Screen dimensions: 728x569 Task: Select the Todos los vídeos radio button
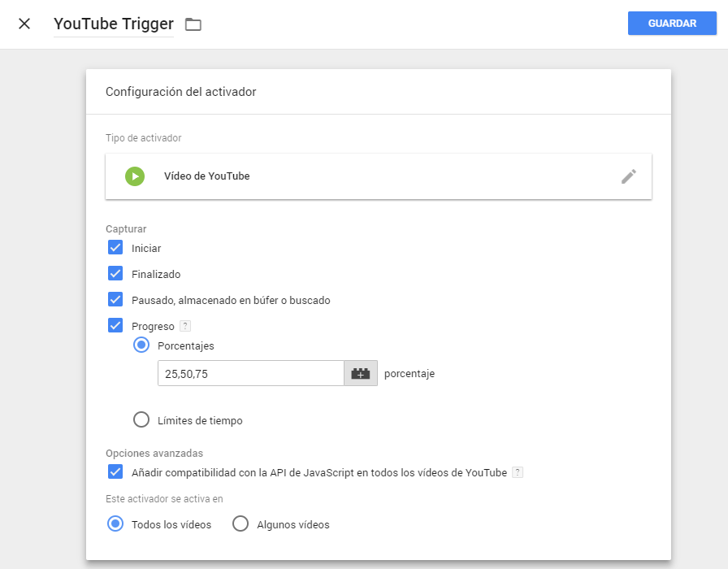(x=115, y=524)
